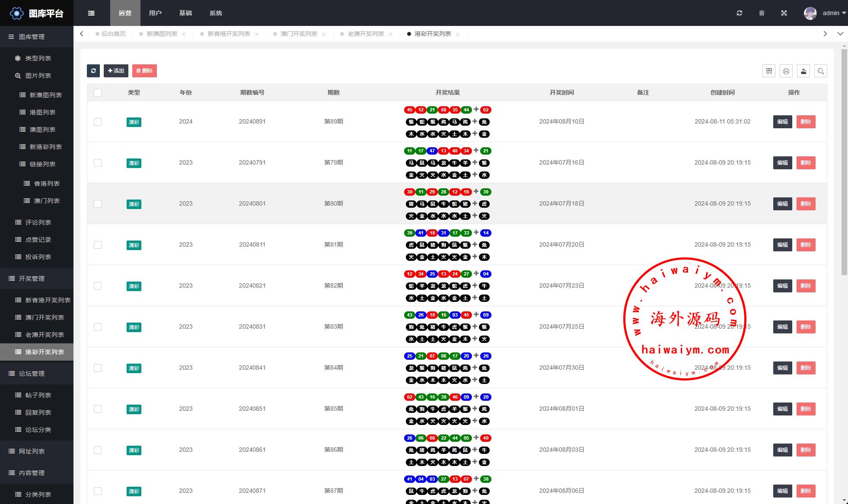Toggle fullscreen with the expand icon
This screenshot has height=504, width=848.
tap(784, 13)
